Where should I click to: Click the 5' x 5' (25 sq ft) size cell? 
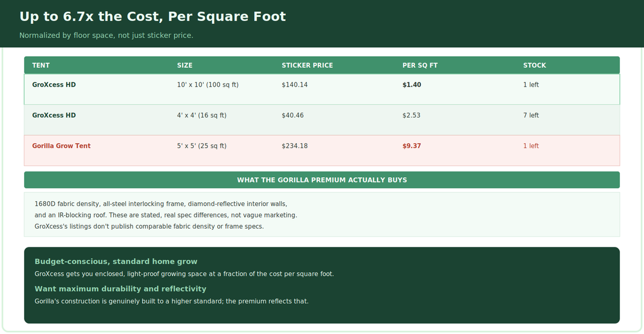[201, 146]
